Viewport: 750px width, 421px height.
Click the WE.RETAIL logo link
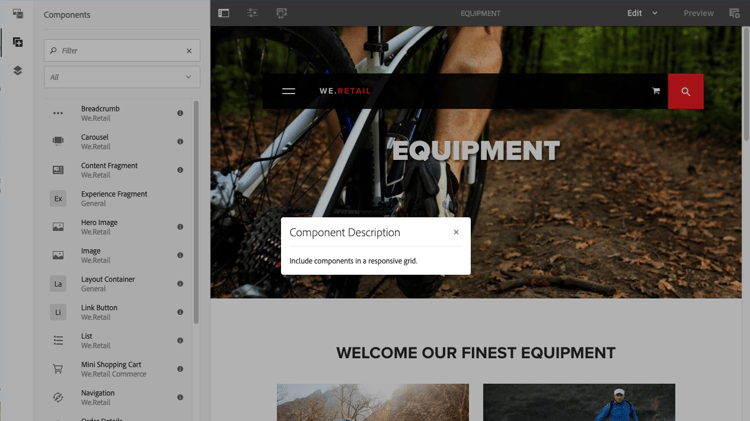click(x=345, y=91)
